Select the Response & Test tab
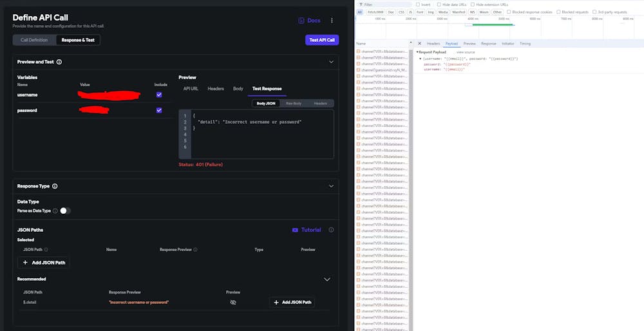Image resolution: width=644 pixels, height=331 pixels. (x=78, y=40)
